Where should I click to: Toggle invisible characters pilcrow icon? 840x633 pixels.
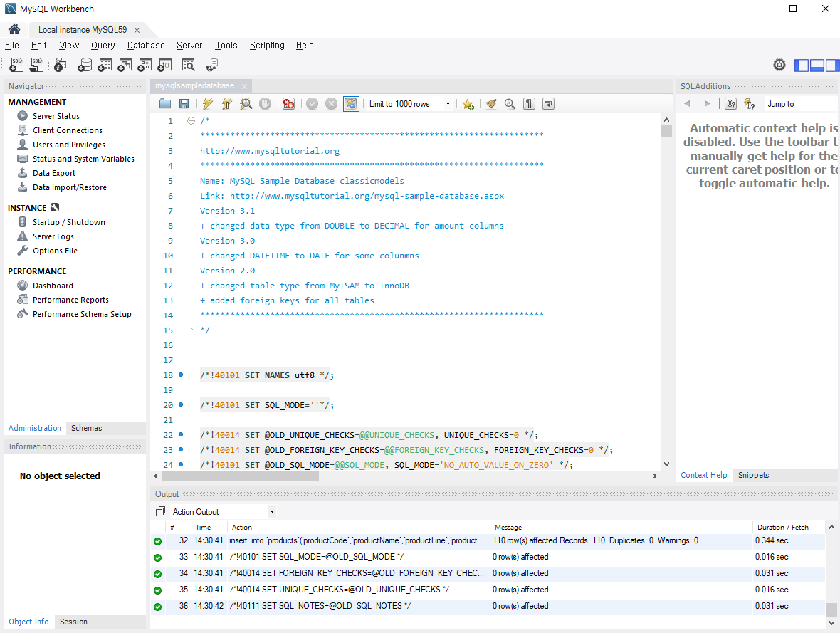pyautogui.click(x=530, y=104)
